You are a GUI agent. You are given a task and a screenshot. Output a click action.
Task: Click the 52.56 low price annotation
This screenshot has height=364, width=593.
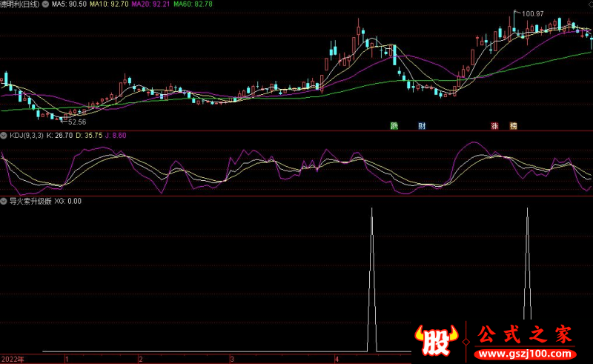click(x=77, y=122)
